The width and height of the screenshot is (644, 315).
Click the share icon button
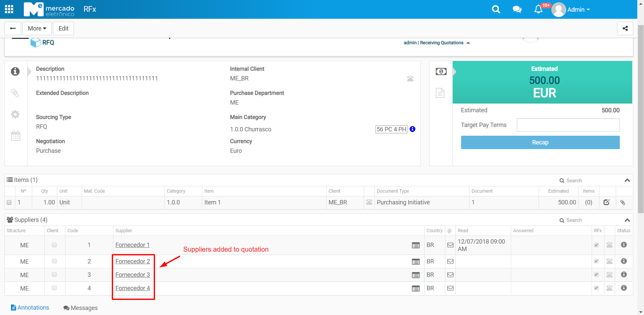[x=625, y=28]
